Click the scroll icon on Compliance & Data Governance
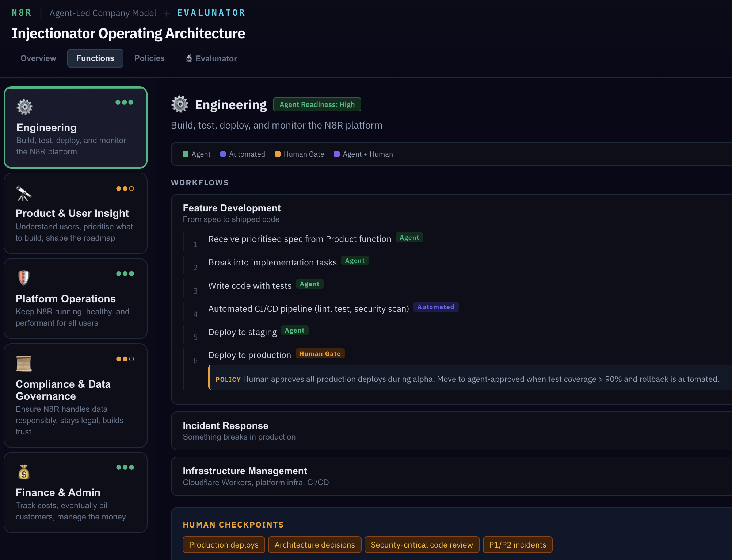 click(24, 364)
